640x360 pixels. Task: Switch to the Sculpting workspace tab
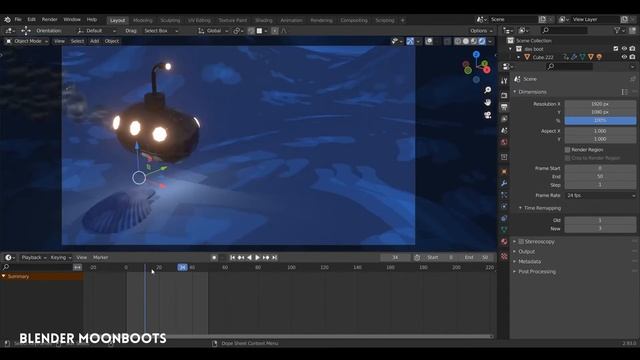click(170, 20)
